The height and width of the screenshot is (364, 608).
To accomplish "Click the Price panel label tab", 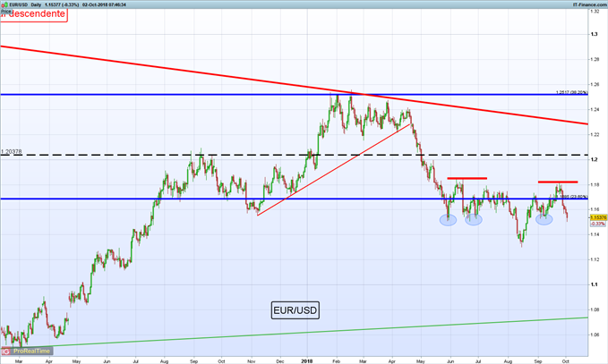I will pyautogui.click(x=5, y=12).
